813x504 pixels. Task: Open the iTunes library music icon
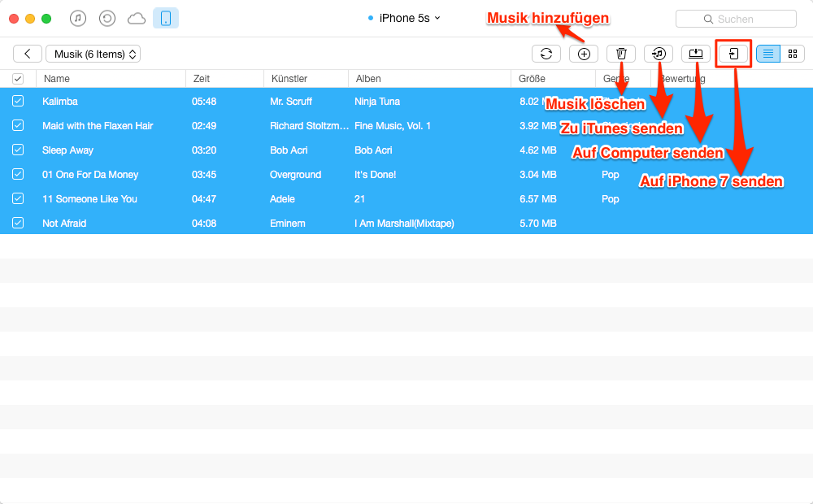pos(78,19)
